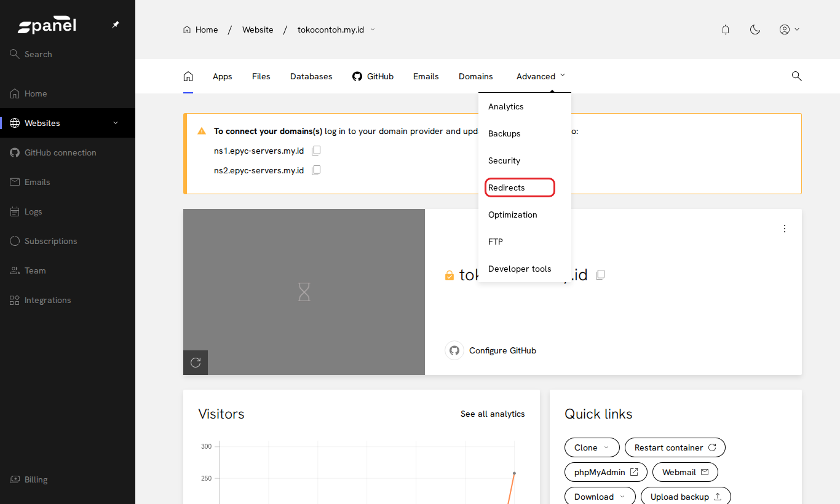This screenshot has width=840, height=504.
Task: Collapse the Advanced dropdown menu
Action: click(x=541, y=76)
